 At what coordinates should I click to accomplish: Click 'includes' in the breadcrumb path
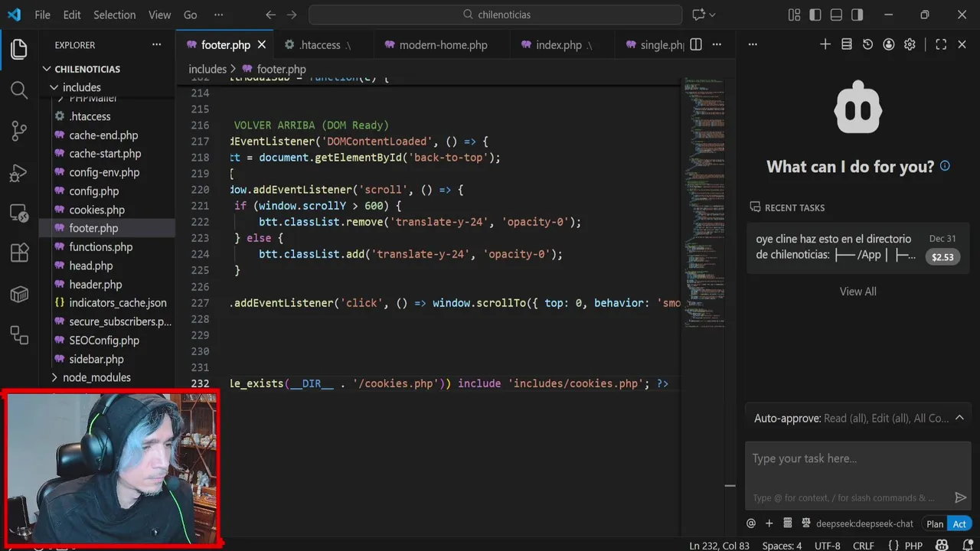pos(207,69)
